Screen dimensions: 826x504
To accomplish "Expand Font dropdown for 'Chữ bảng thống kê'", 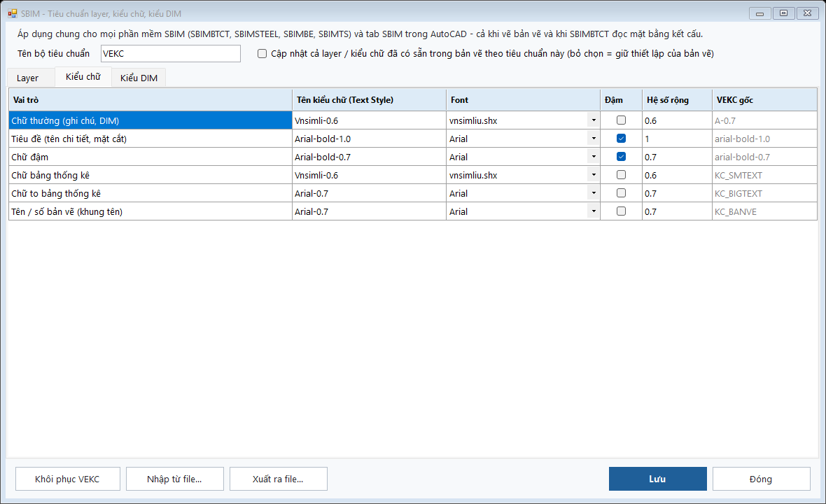I will click(594, 175).
